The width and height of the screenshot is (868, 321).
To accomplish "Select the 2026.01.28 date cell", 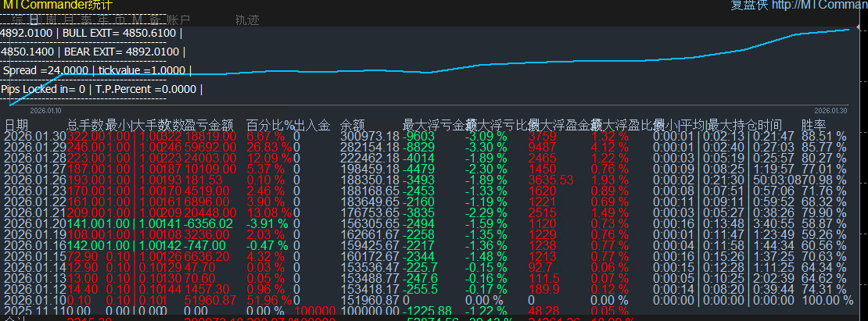I will (x=35, y=158).
